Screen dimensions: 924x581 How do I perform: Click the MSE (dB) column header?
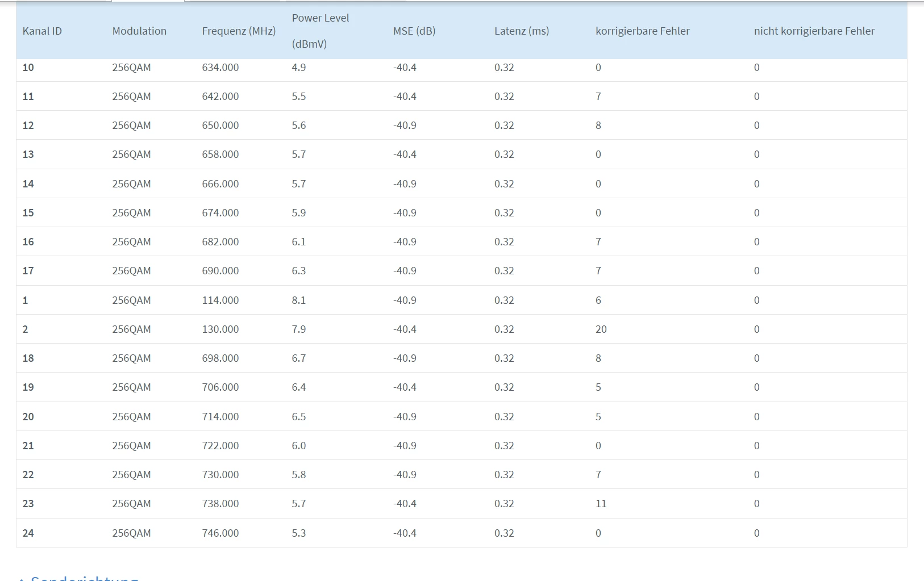pos(414,31)
